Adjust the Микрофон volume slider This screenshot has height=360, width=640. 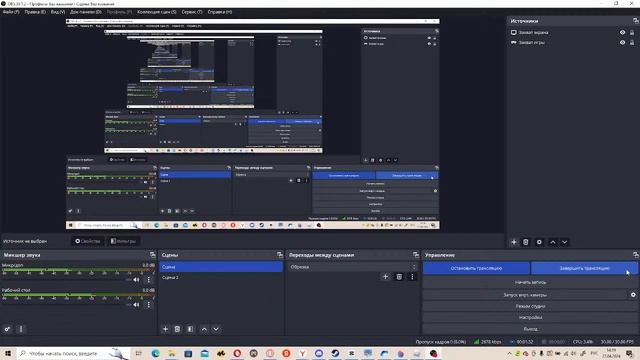[x=67, y=280]
